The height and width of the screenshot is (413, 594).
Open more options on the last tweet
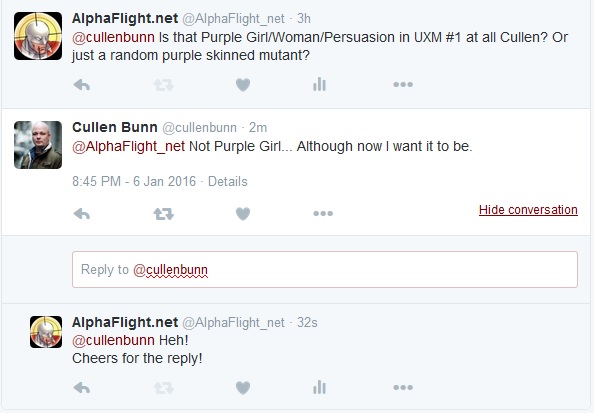point(403,387)
